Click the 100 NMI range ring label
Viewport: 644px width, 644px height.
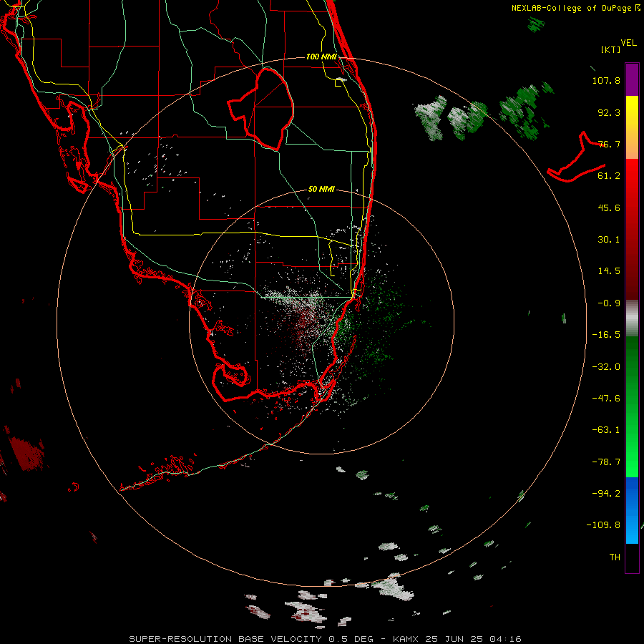(x=321, y=57)
